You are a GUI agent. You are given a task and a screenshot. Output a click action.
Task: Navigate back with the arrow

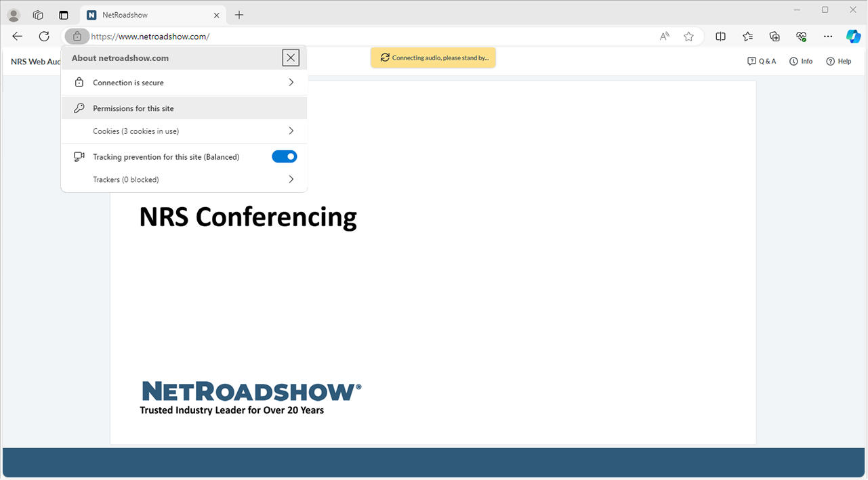[16, 36]
